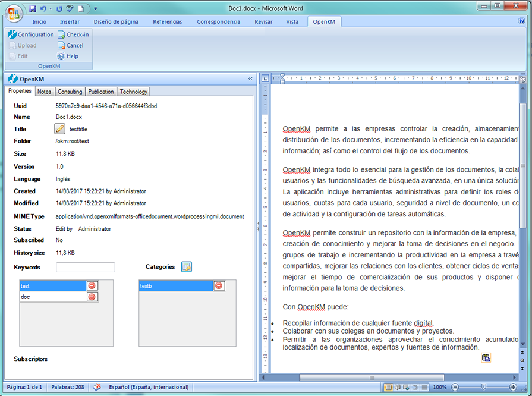Screen dimensions: 532x396
Task: Click the disabled Upload button
Action: coord(23,45)
